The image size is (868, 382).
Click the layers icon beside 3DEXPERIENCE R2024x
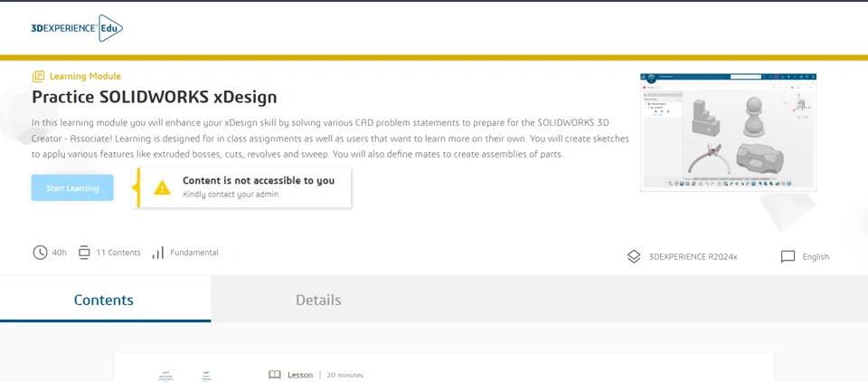click(x=633, y=257)
